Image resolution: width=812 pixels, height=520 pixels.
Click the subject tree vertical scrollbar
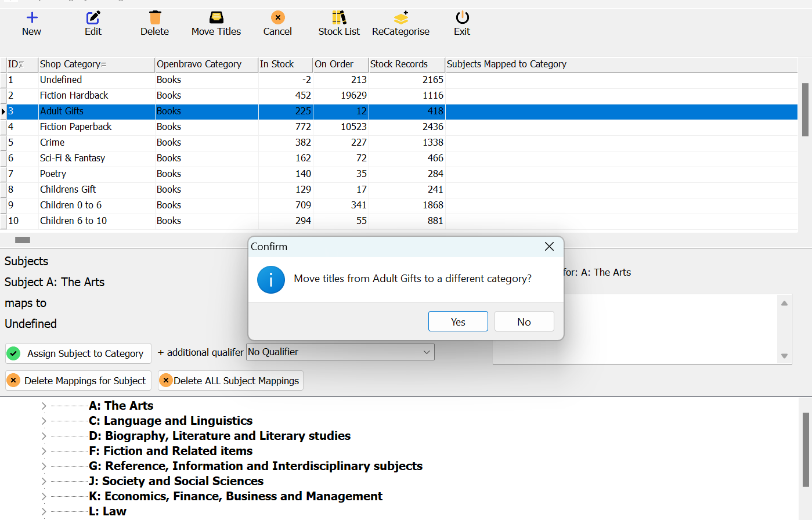click(x=806, y=450)
